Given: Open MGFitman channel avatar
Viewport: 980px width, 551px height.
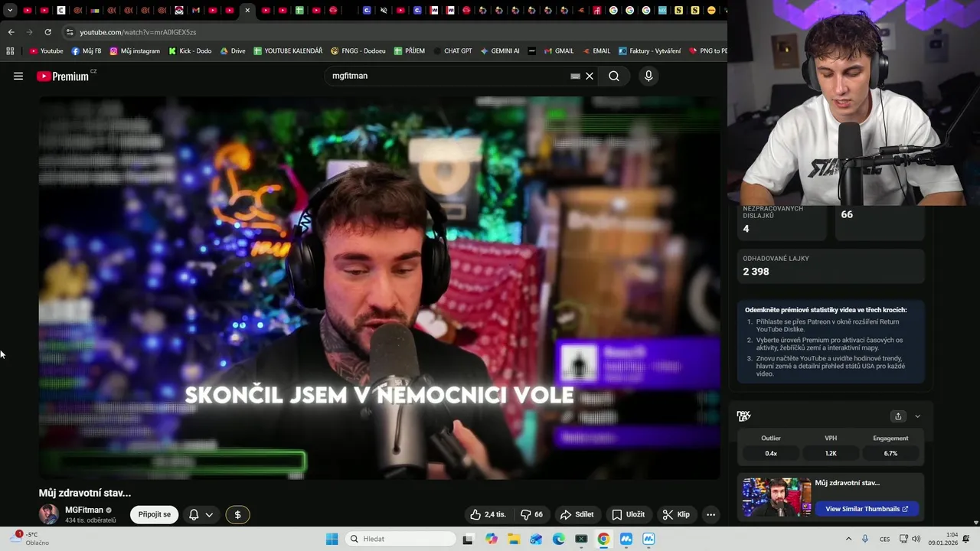Looking at the screenshot, I should pyautogui.click(x=48, y=514).
